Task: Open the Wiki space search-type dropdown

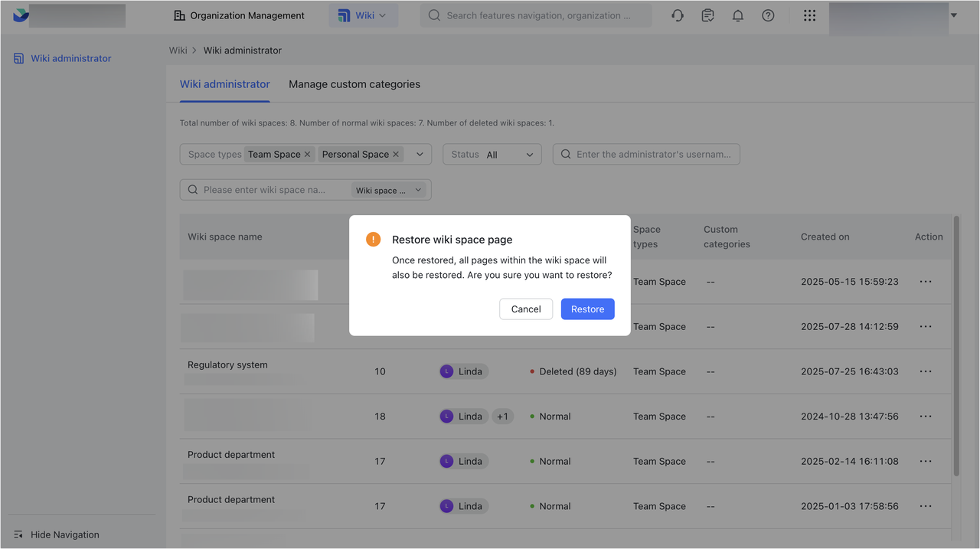Action: pos(390,190)
